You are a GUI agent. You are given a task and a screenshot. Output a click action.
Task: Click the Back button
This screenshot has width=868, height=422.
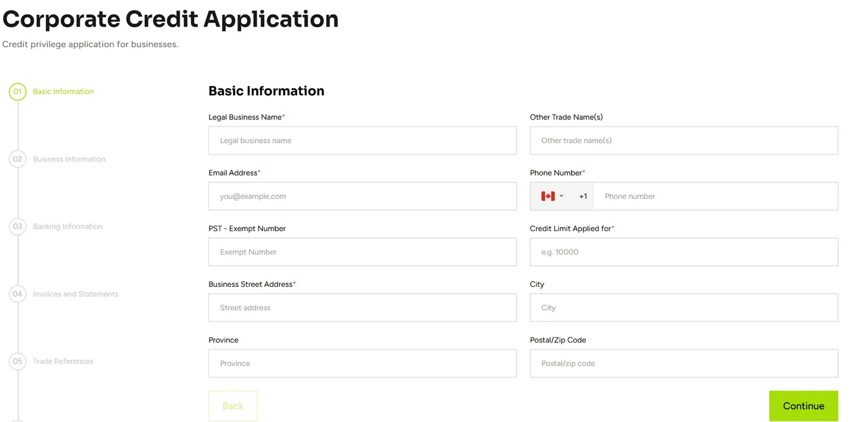pyautogui.click(x=232, y=406)
